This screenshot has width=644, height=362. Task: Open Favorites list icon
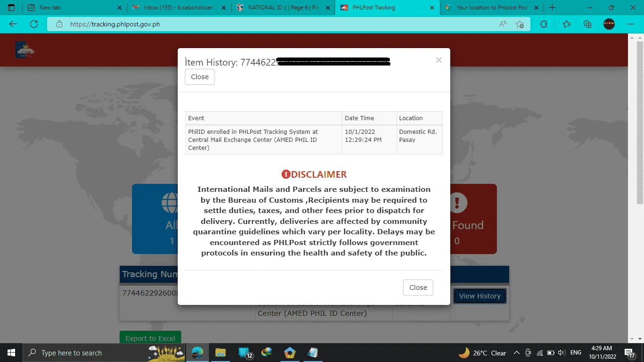(x=567, y=24)
